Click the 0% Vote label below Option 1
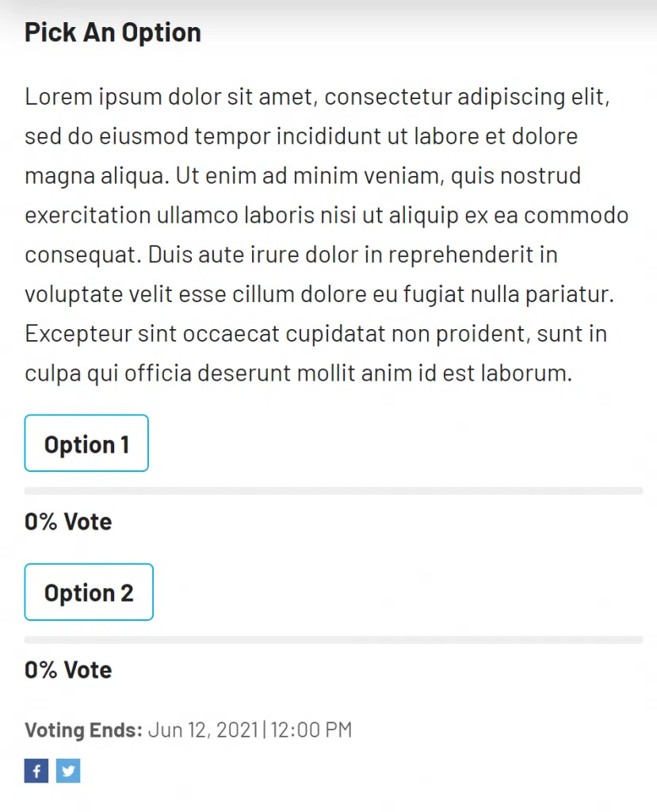657x812 pixels. click(x=68, y=522)
